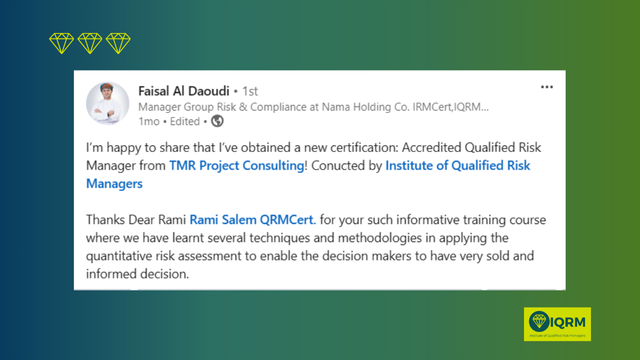Click the Edited label in post header
The width and height of the screenshot is (640, 360).
point(185,121)
